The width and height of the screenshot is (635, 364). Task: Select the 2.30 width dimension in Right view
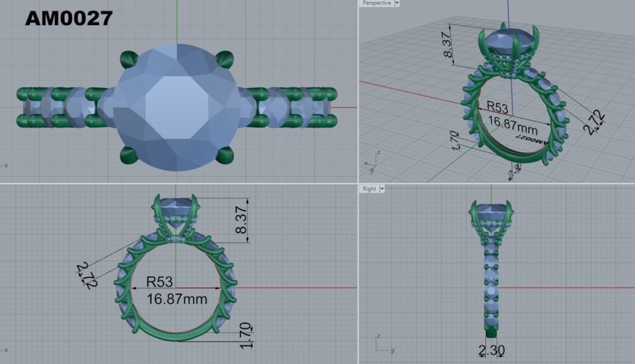click(491, 350)
